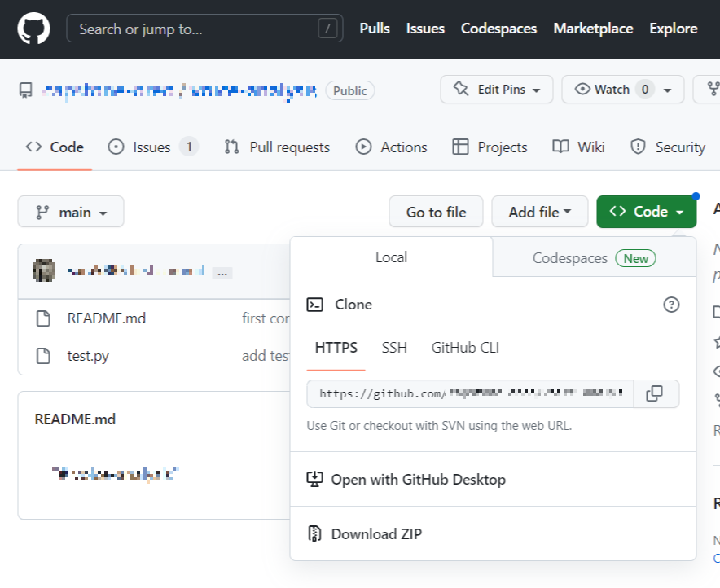Open the README.md file row
720x588 pixels.
coord(154,318)
